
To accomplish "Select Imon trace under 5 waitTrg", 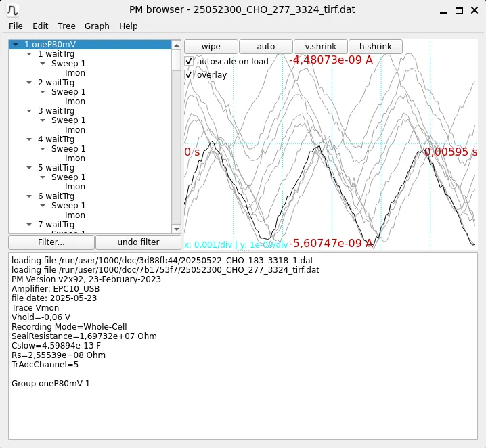I will pyautogui.click(x=75, y=187).
